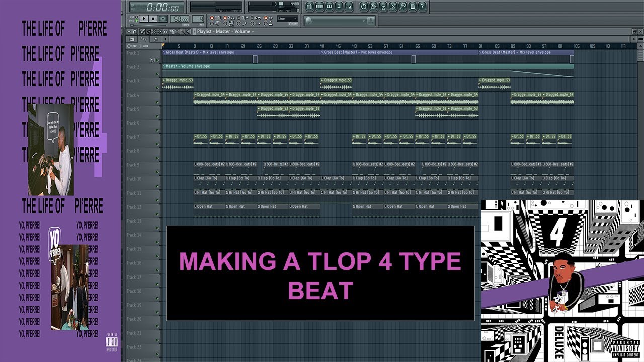The image size is (644, 362).
Task: Show the Browser panel icon
Action: pos(339,6)
